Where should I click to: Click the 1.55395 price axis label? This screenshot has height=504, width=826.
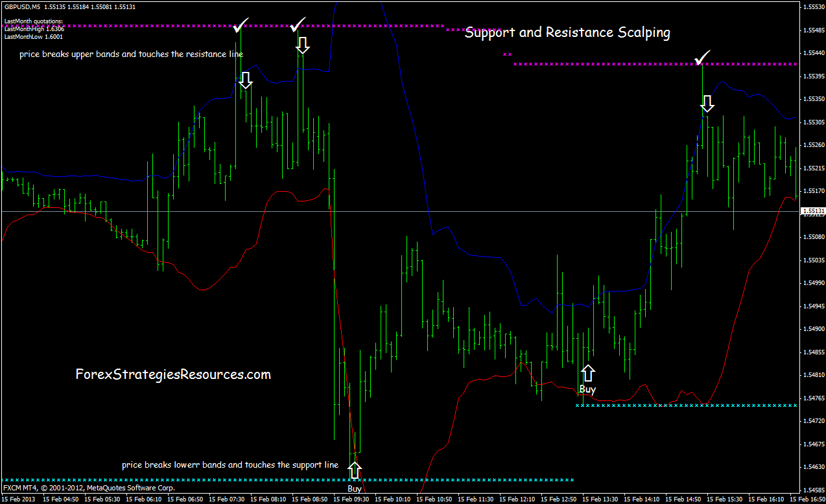coord(813,76)
